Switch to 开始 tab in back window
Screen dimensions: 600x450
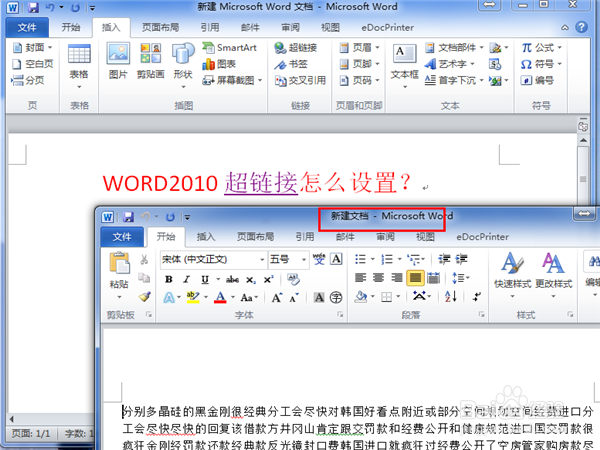click(71, 27)
